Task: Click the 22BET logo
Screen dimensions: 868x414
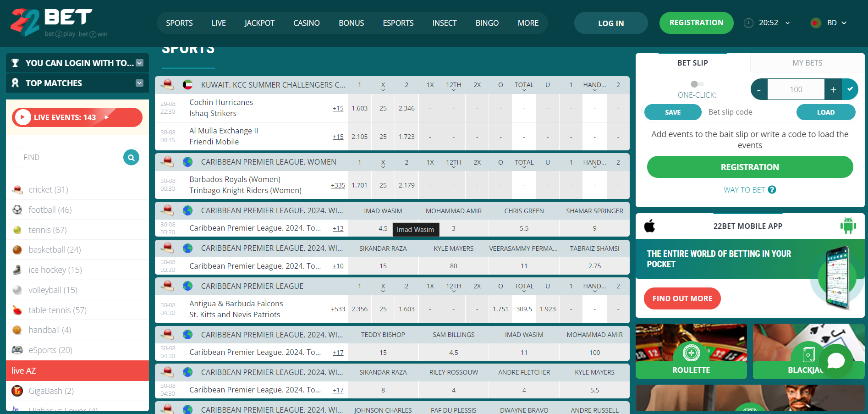Action: click(x=59, y=23)
